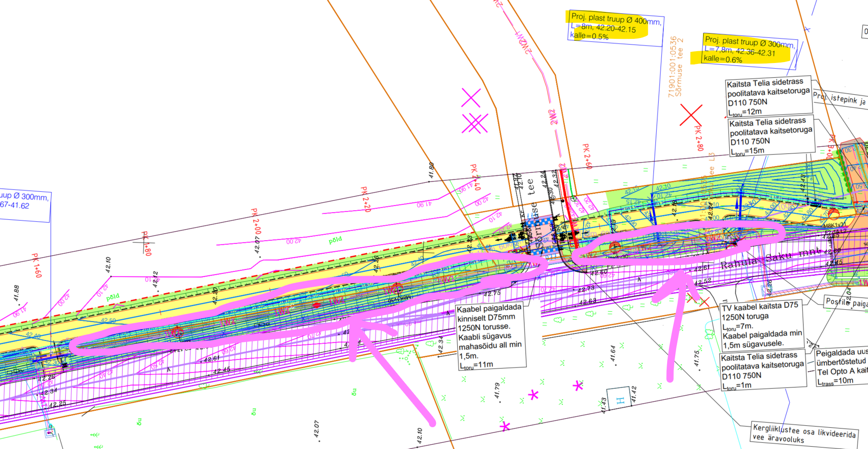Click the Telia sidetrass note with L=15m

tap(771, 136)
